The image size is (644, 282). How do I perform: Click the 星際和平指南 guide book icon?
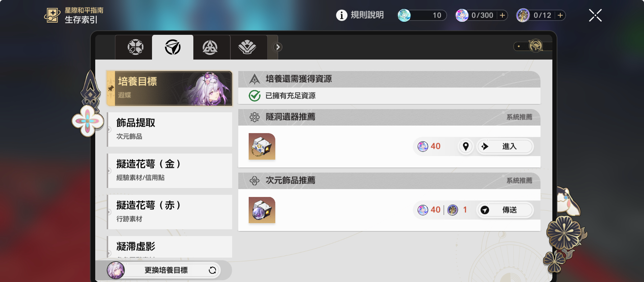(x=52, y=15)
